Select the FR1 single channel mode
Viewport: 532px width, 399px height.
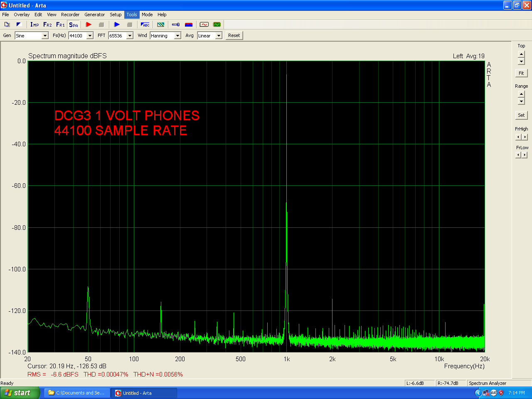(x=60, y=25)
